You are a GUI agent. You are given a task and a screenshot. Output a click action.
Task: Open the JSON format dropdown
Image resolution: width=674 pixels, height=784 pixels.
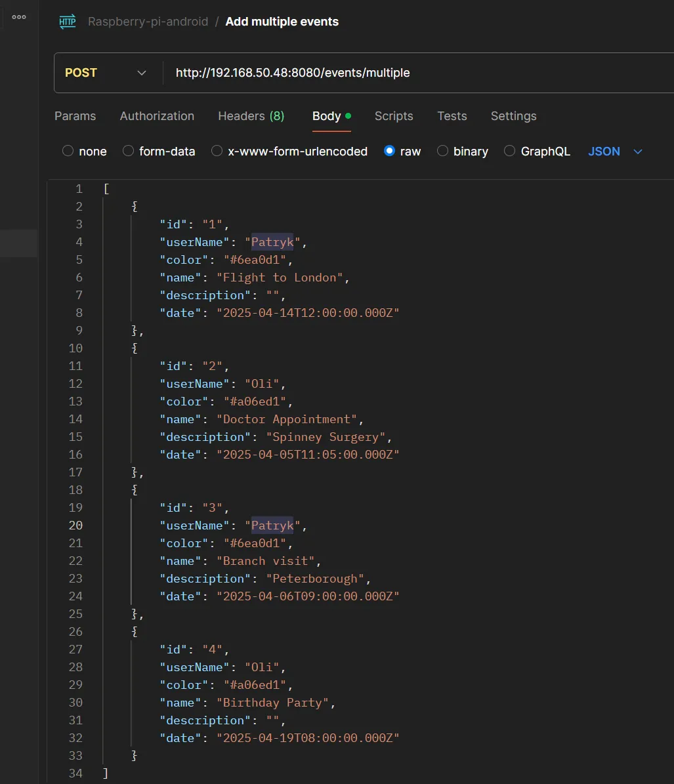tap(614, 152)
